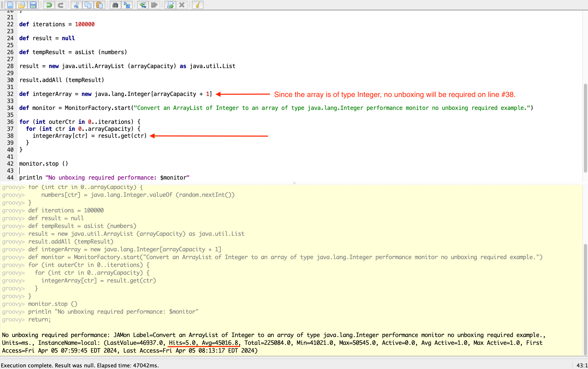Click line 24 'def result = null'
Screen dimensions: 588x369
click(x=47, y=38)
